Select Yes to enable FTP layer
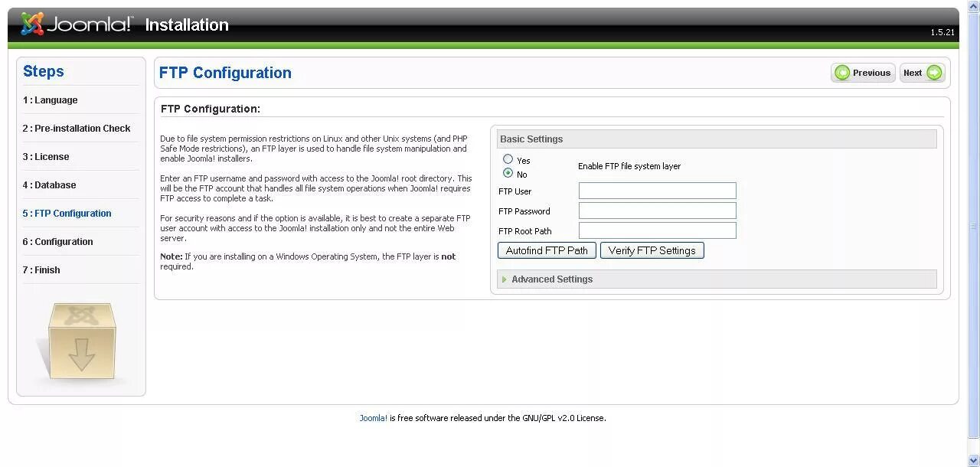980x467 pixels. [508, 159]
